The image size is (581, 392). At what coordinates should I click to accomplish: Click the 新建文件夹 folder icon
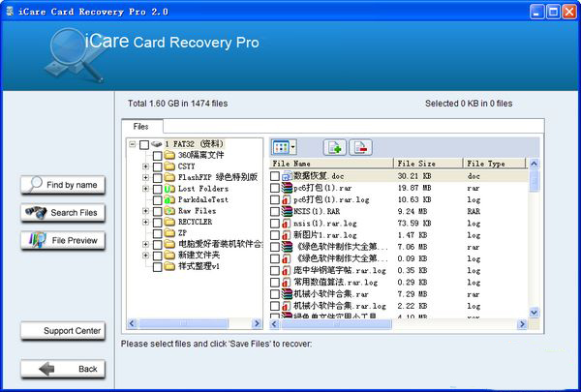[x=169, y=255]
